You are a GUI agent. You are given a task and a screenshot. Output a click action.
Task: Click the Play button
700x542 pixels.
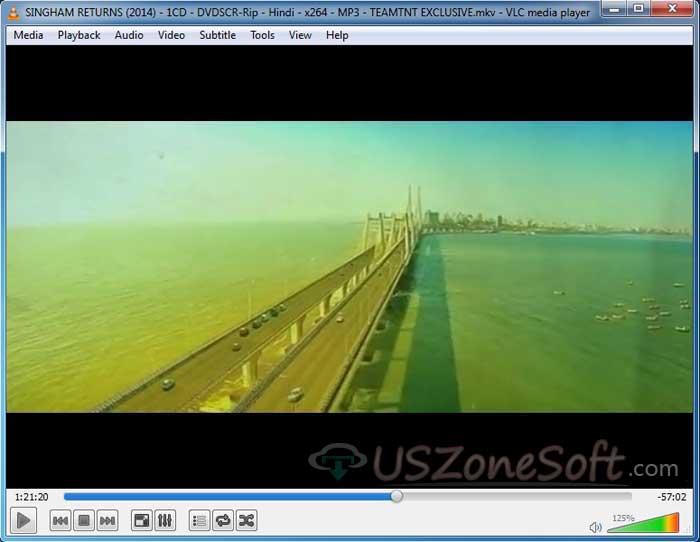pyautogui.click(x=23, y=520)
